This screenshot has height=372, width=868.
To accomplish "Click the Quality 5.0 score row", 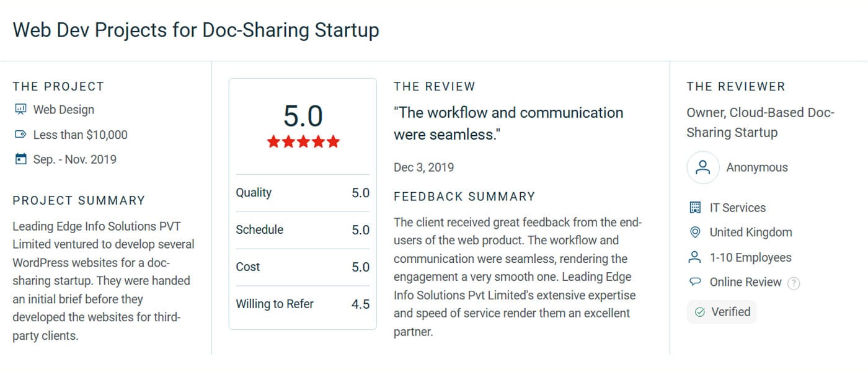I will (x=303, y=192).
